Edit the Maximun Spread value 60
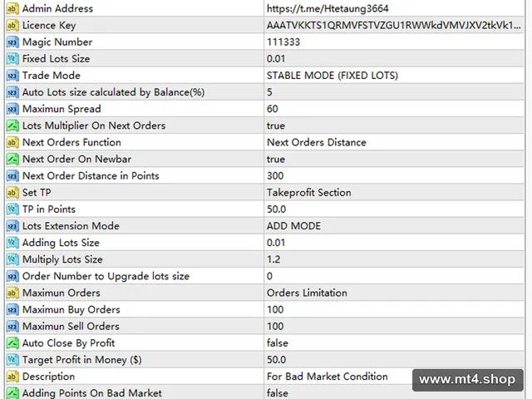Viewport: 532px width, 399px height. [394, 109]
